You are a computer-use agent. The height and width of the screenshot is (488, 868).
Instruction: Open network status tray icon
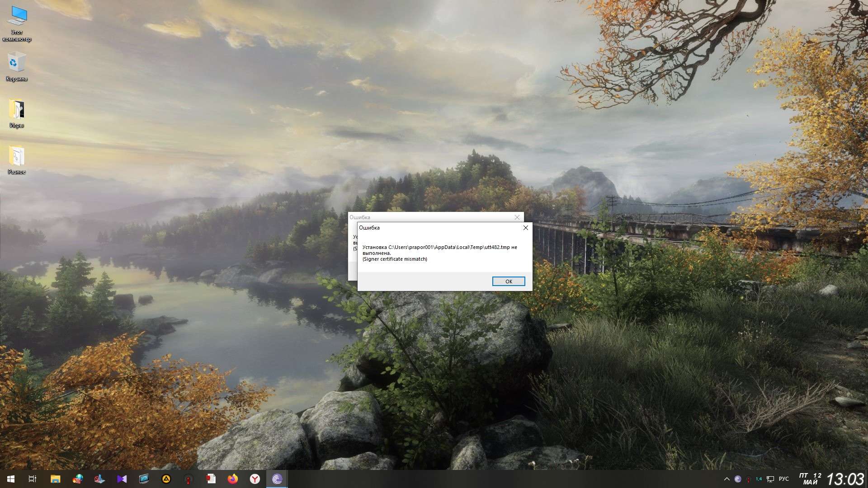pos(770,479)
